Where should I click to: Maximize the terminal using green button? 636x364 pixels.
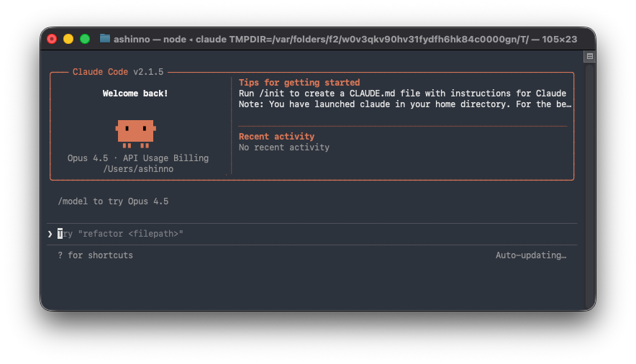click(x=85, y=39)
